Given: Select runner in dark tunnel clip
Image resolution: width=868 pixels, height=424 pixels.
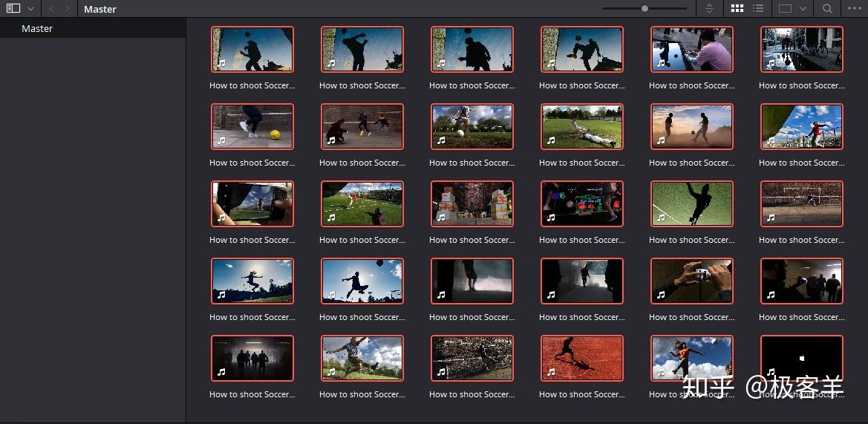Looking at the screenshot, I should (x=582, y=281).
